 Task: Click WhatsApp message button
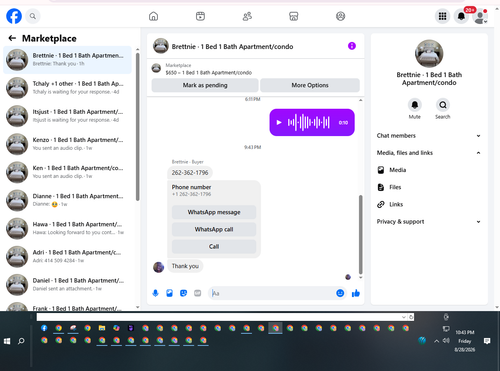(214, 212)
